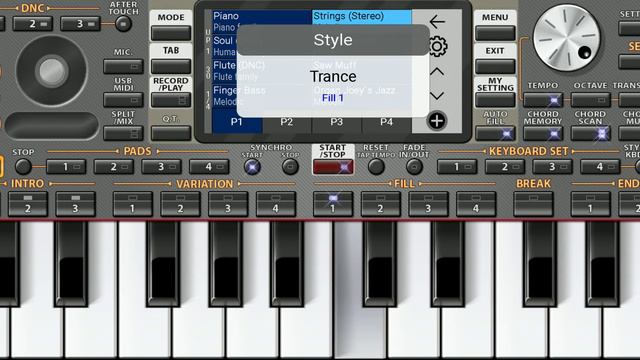This screenshot has width=640, height=360.
Task: Tap the RESET / TAP TEMPO round button
Action: (376, 167)
